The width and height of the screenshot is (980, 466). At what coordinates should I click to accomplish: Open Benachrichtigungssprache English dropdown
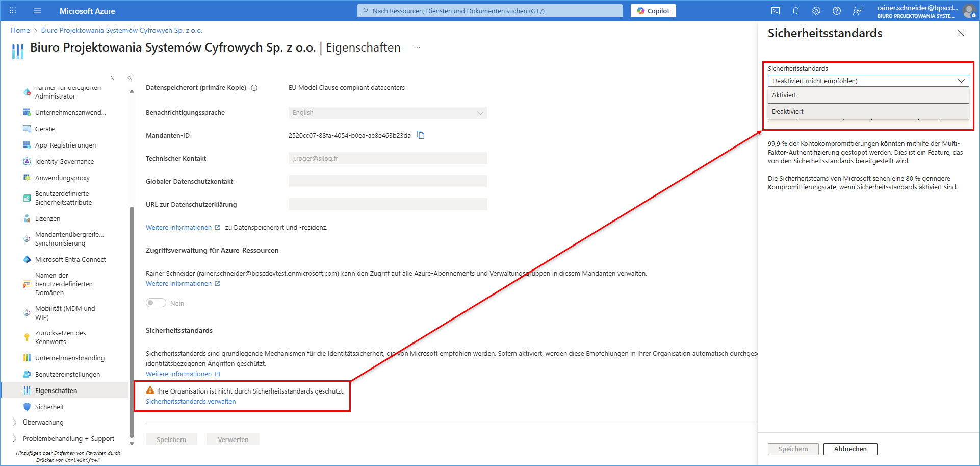click(x=388, y=112)
